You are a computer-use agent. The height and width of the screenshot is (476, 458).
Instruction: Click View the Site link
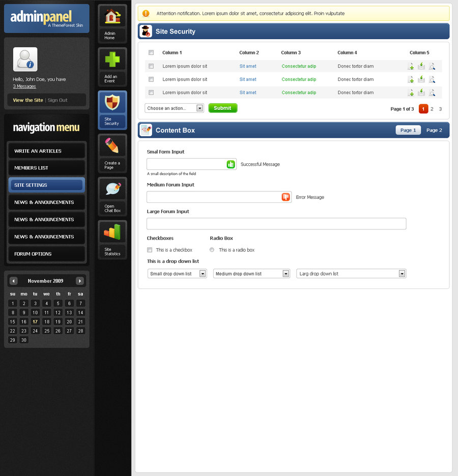(28, 100)
